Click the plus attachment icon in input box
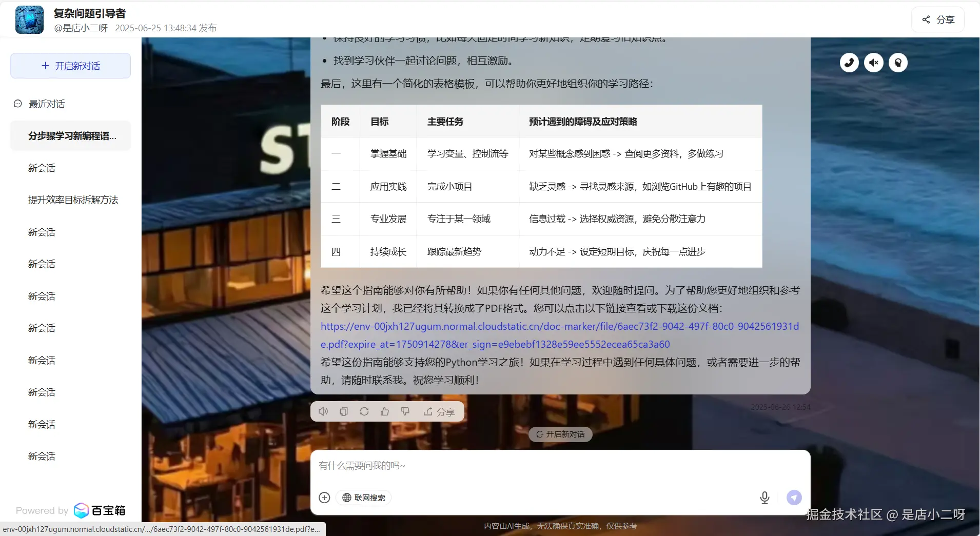Screen dimensions: 980x536 pos(324,498)
